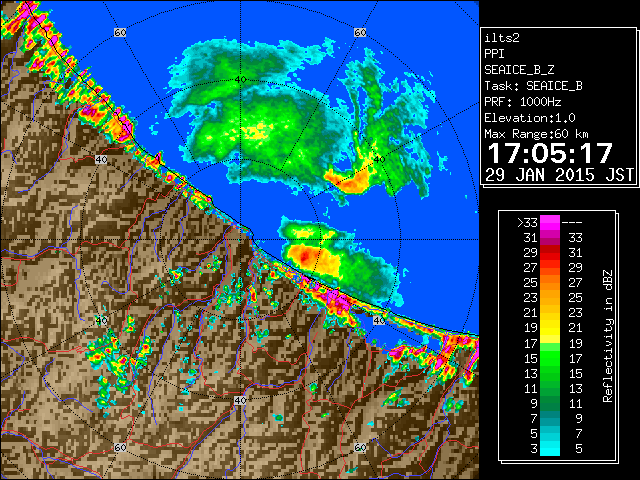
Task: Pick the red 29–31 dBZ legend swatch
Action: 550,253
